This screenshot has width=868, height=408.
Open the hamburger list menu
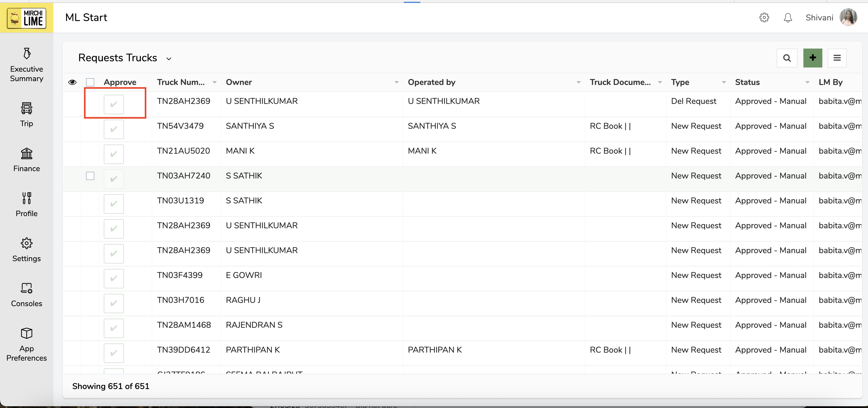[x=837, y=58]
